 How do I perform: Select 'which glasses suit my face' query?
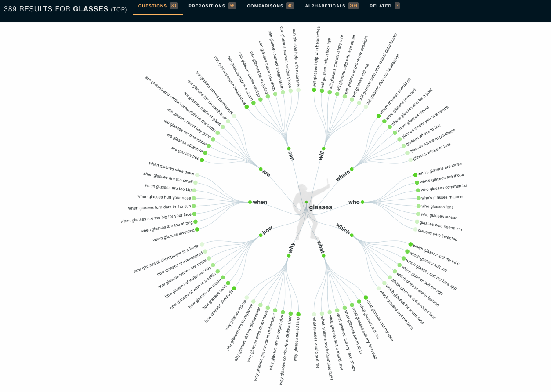point(436,255)
